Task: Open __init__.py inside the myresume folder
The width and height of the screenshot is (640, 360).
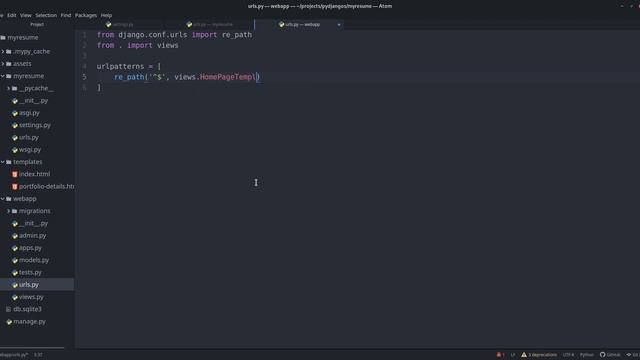Action: coord(33,100)
